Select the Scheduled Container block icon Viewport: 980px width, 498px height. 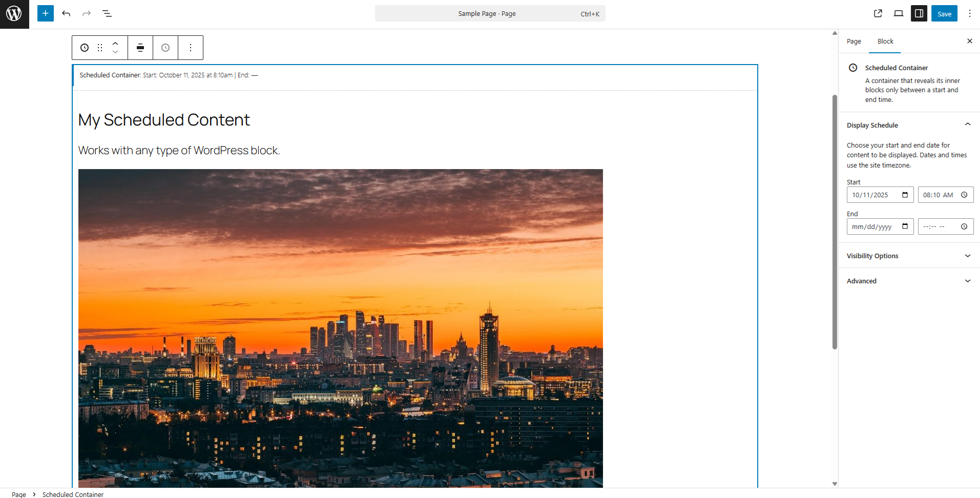[x=84, y=47]
